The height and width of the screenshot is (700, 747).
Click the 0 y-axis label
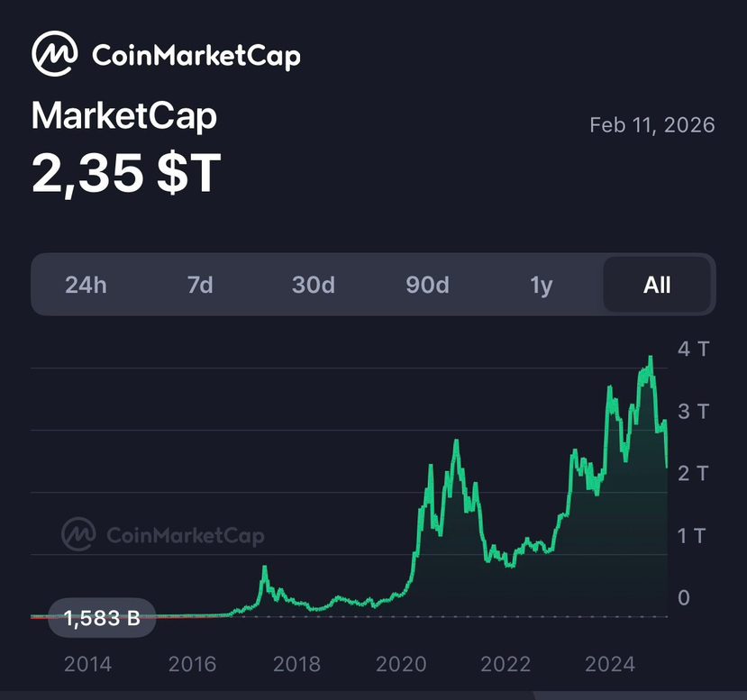click(x=684, y=597)
